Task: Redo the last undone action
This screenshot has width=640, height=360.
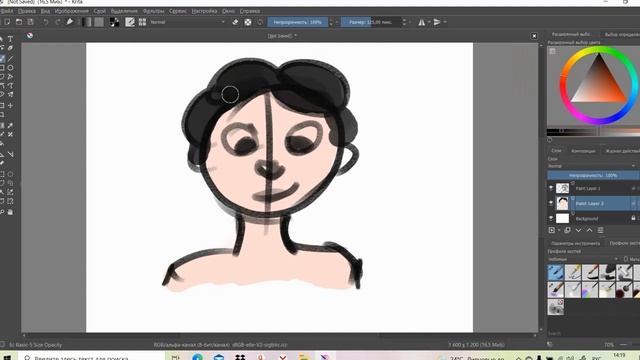Action: (58, 22)
